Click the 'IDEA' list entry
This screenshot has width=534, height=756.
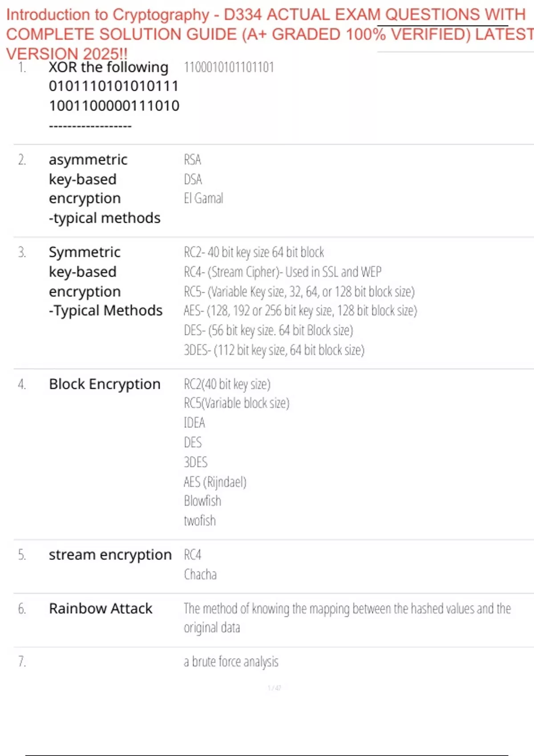pos(194,422)
